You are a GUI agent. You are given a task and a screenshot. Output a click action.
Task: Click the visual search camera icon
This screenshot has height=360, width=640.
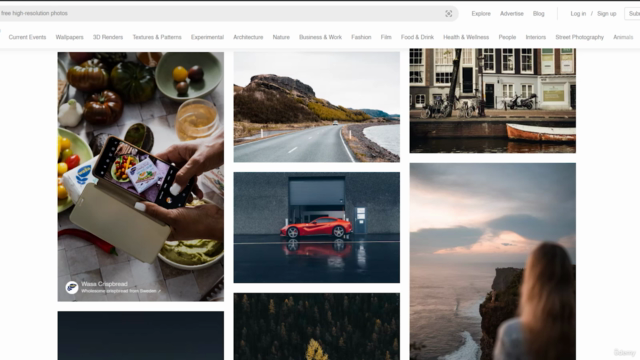pyautogui.click(x=449, y=13)
